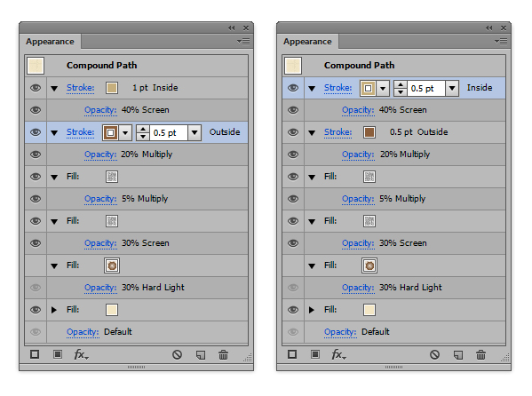Image resolution: width=532 pixels, height=396 pixels.
Task: Click the Opacity link for 40% Screen in left panel
Action: point(100,110)
